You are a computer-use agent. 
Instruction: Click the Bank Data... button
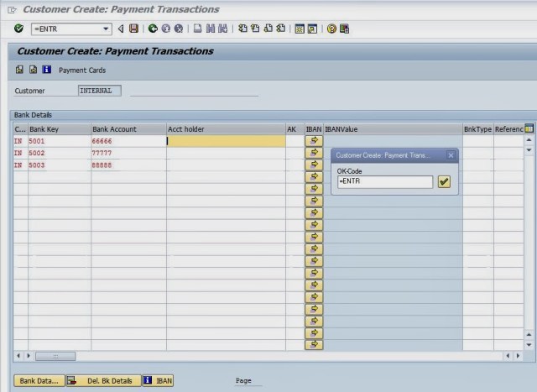click(39, 381)
